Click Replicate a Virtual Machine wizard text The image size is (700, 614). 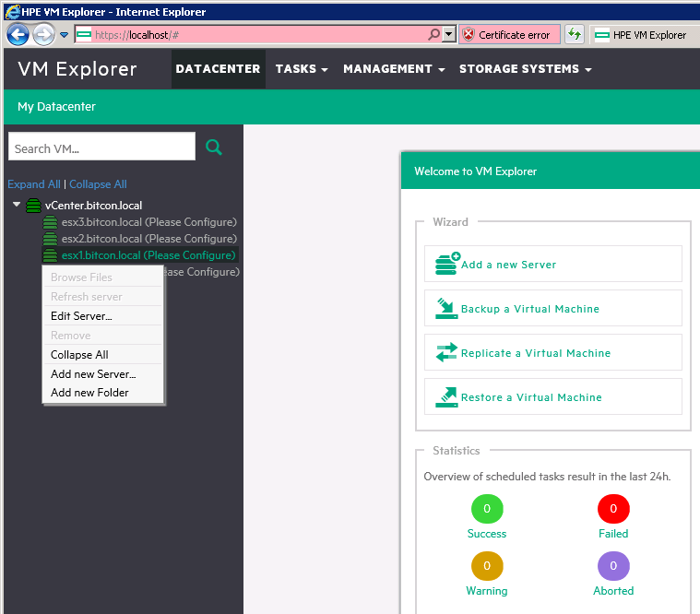click(x=535, y=353)
